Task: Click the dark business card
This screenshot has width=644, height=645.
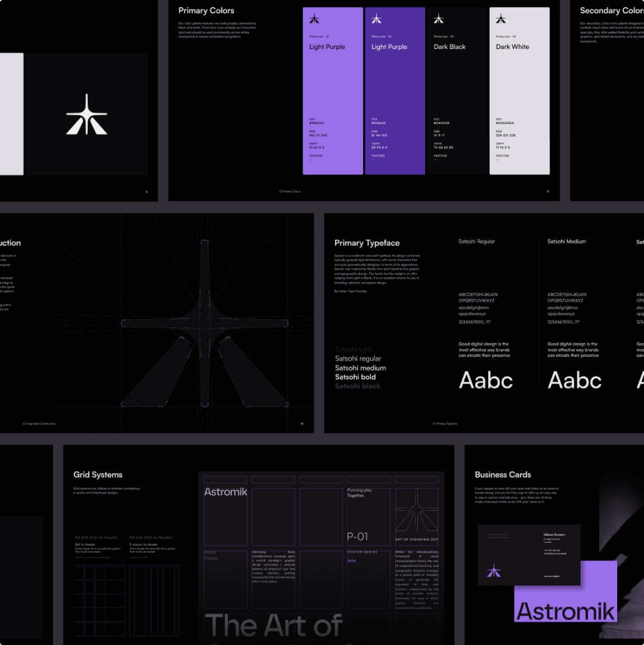Action: point(529,555)
